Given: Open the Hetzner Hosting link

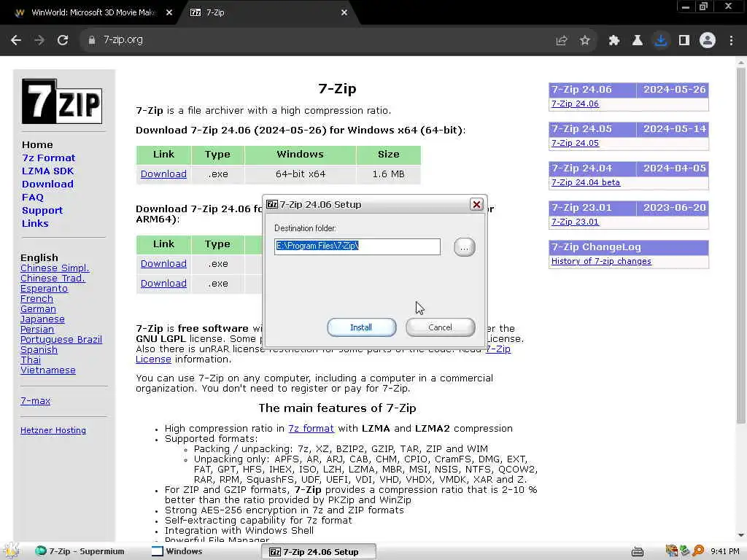Looking at the screenshot, I should tap(53, 430).
